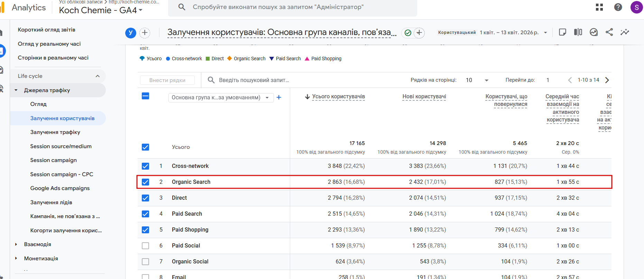
Task: Open the Session source/medium report
Action: (61, 146)
